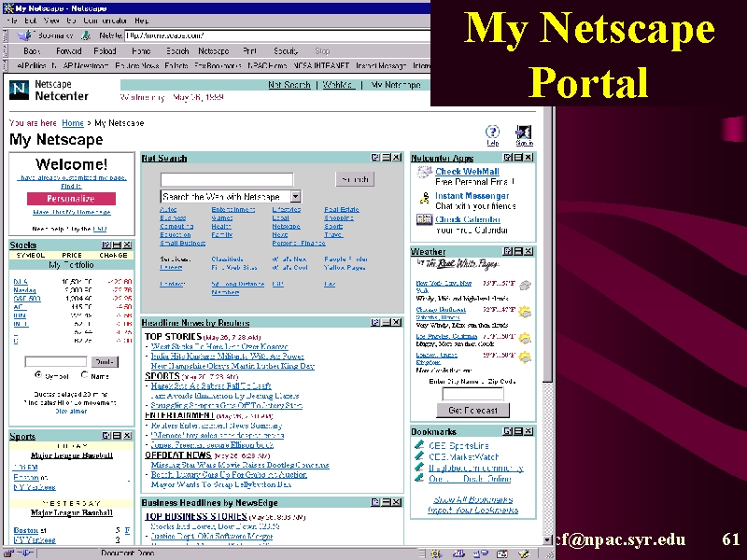747x560 pixels.
Task: Click the stock symbol input field
Action: 56,362
